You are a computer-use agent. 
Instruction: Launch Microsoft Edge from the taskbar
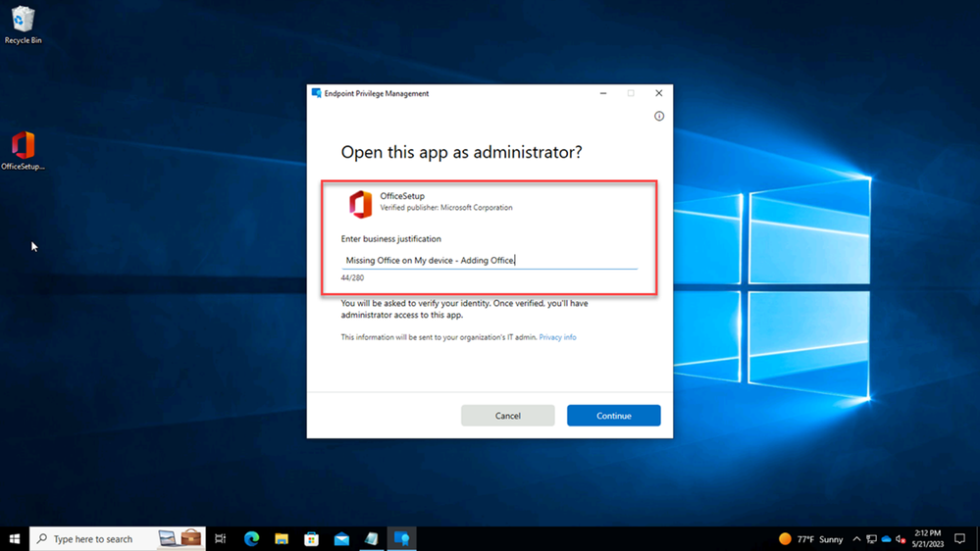(251, 538)
